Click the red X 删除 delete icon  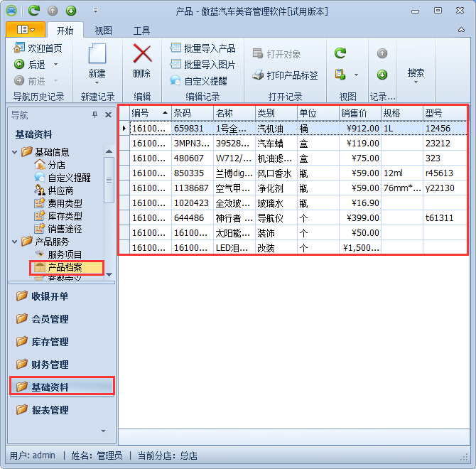point(142,55)
